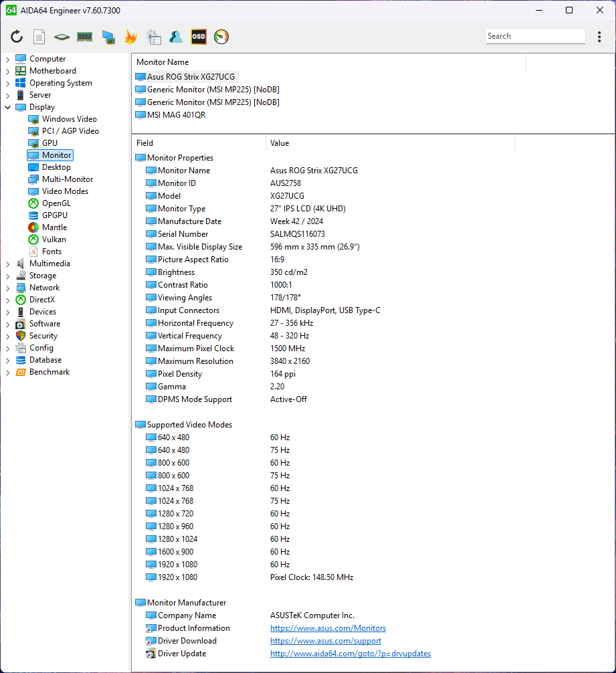Expand the DirectX tree node
The image size is (616, 673).
[8, 300]
